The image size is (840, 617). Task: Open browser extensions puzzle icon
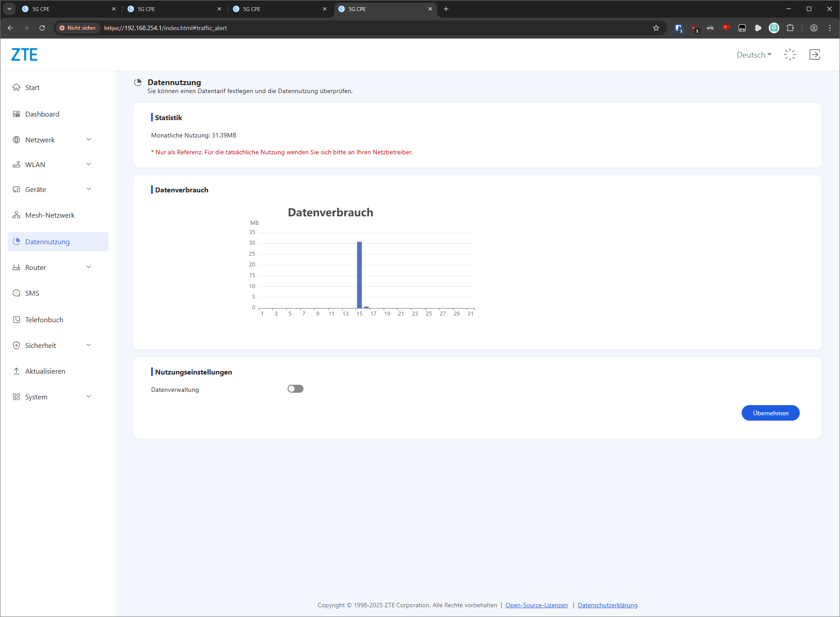click(790, 28)
